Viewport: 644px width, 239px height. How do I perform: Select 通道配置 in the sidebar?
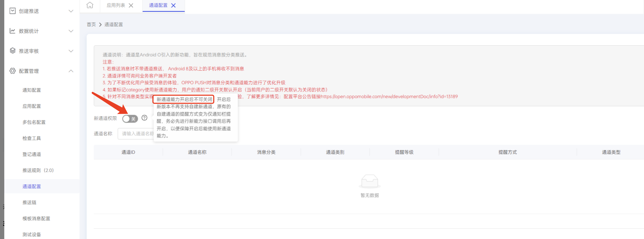pyautogui.click(x=32, y=186)
